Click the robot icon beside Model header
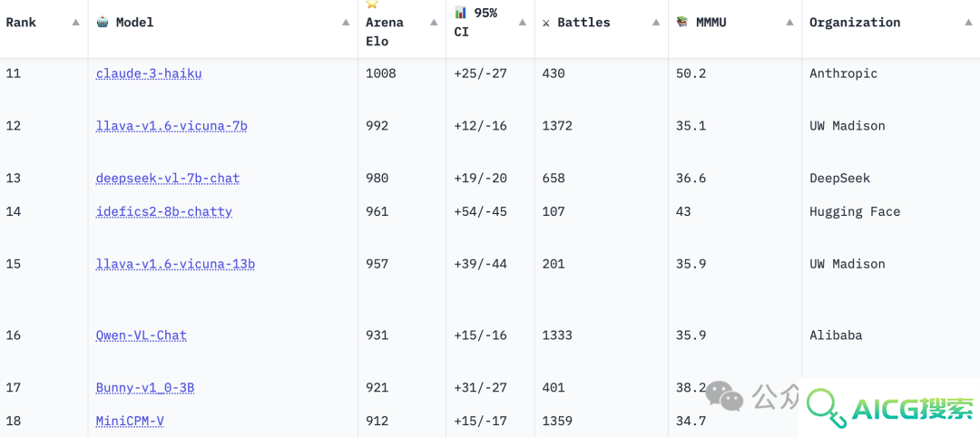This screenshot has width=980, height=437. click(x=103, y=22)
